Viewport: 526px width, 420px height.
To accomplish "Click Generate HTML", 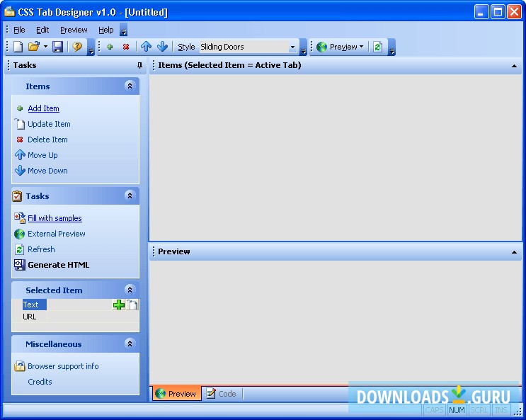I will [x=58, y=265].
